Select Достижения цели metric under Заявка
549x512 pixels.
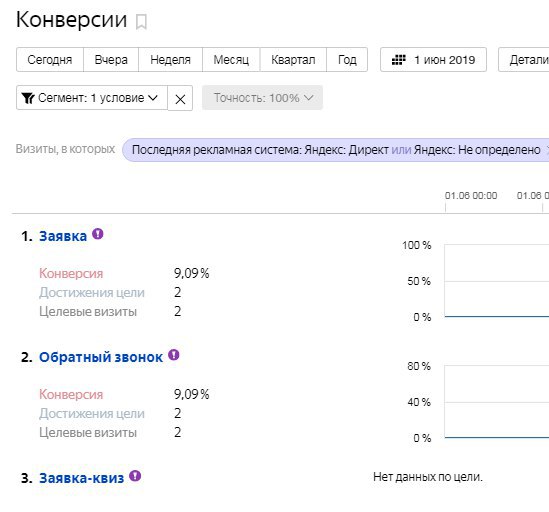(x=92, y=292)
